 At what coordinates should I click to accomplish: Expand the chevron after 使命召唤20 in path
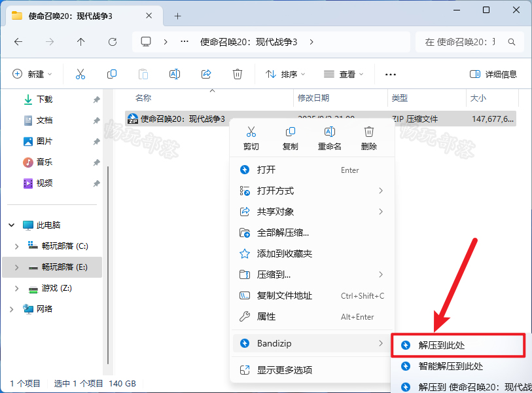point(311,42)
